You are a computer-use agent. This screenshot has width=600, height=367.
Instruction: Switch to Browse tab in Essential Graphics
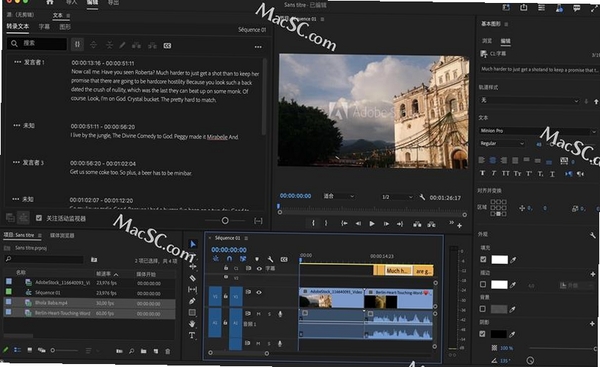point(486,41)
